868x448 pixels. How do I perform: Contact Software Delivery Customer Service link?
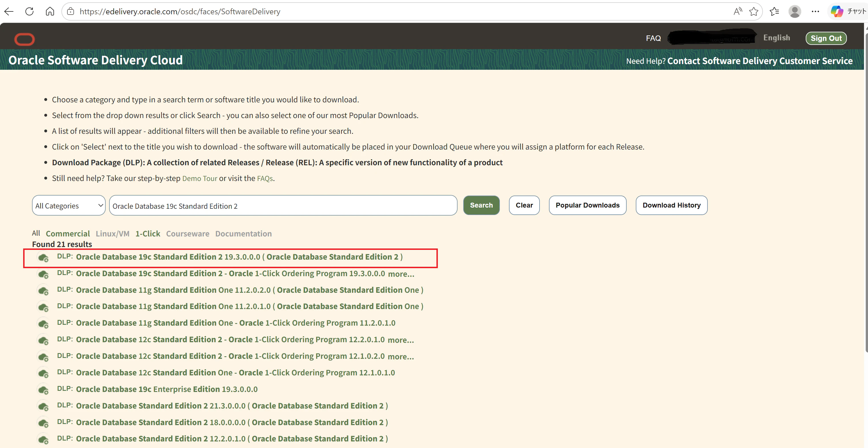(760, 61)
